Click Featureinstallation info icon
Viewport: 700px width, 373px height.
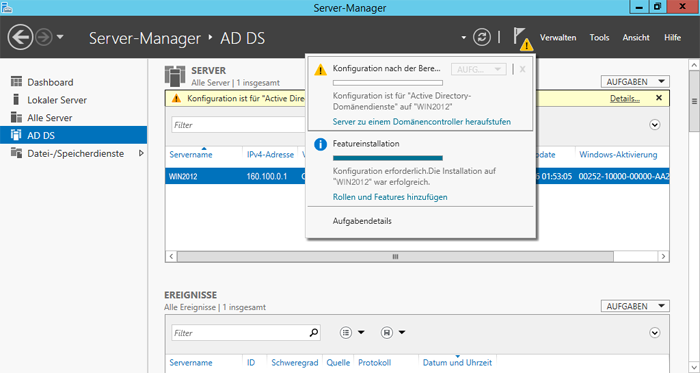(x=321, y=144)
